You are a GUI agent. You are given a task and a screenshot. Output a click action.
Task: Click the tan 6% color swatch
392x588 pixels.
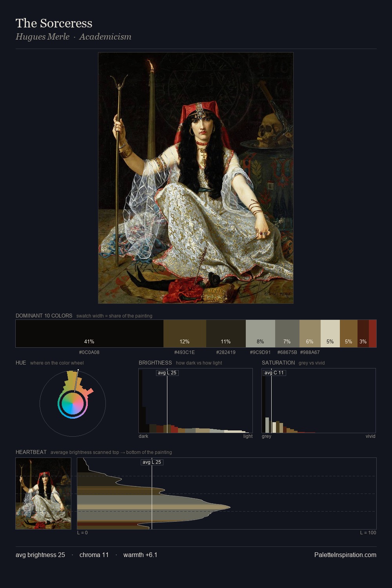pos(310,334)
